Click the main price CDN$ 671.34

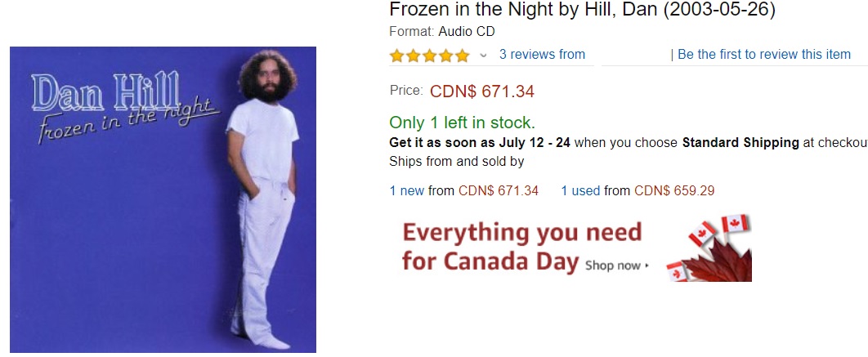482,91
